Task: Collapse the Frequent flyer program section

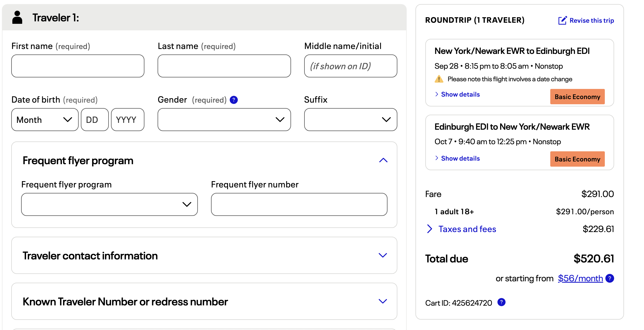Action: [383, 160]
